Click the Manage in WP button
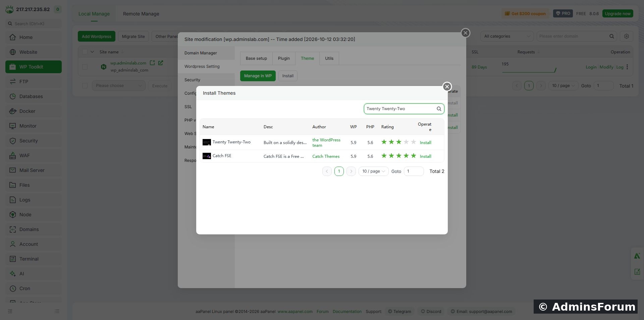 [x=258, y=76]
